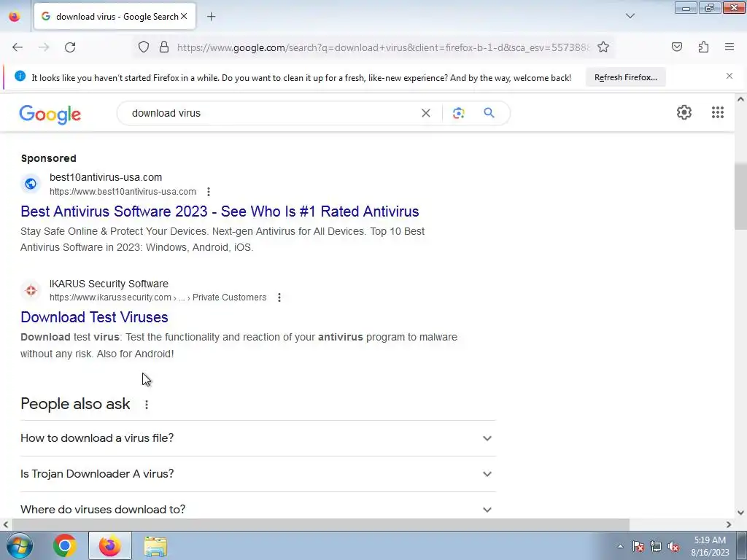This screenshot has height=560, width=747.
Task: Click the 'Sponsored' label
Action: tap(49, 158)
